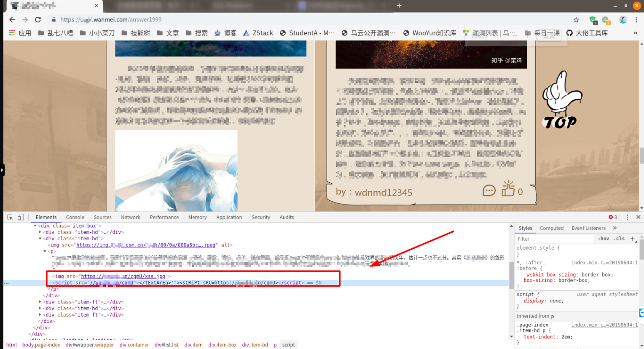Go back to the previous page
644x349 pixels.
coord(12,20)
